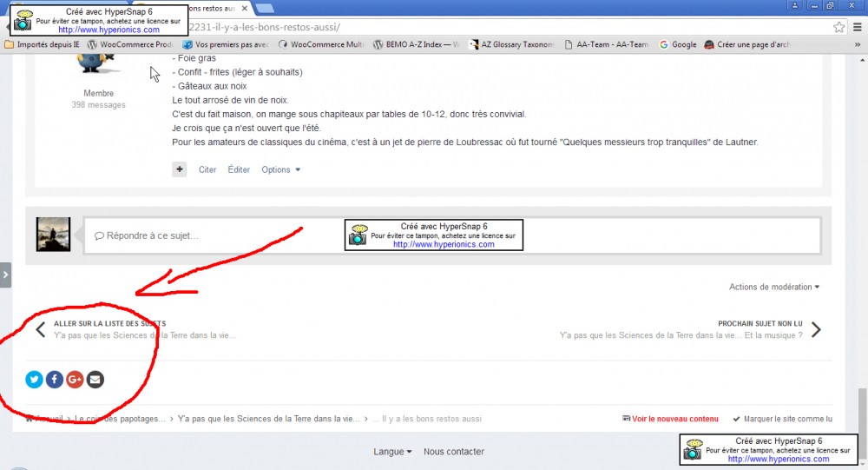Click Le coin des papotages breadcrumb
The height and width of the screenshot is (470, 868).
(x=120, y=419)
